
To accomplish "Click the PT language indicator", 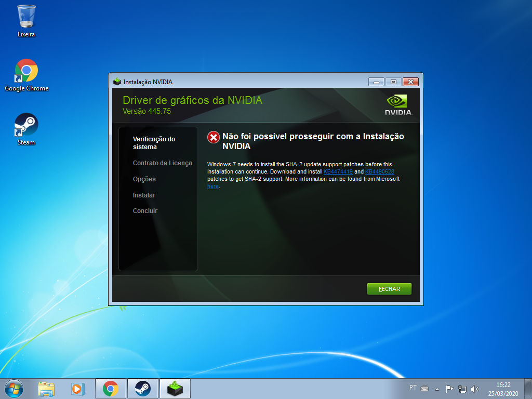I will pos(413,388).
